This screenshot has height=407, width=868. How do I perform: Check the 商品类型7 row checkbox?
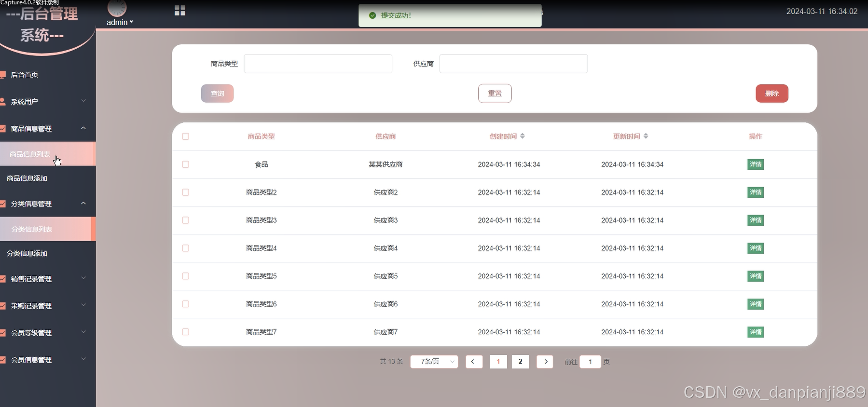(185, 332)
